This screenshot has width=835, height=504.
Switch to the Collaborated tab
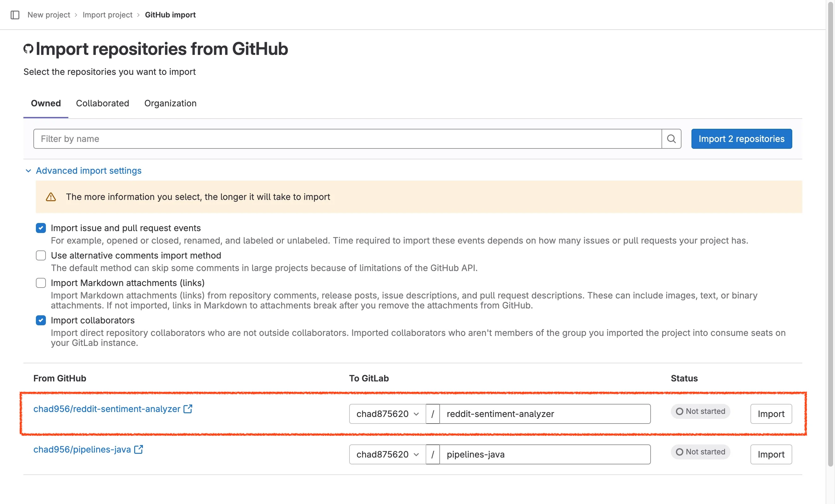tap(102, 103)
